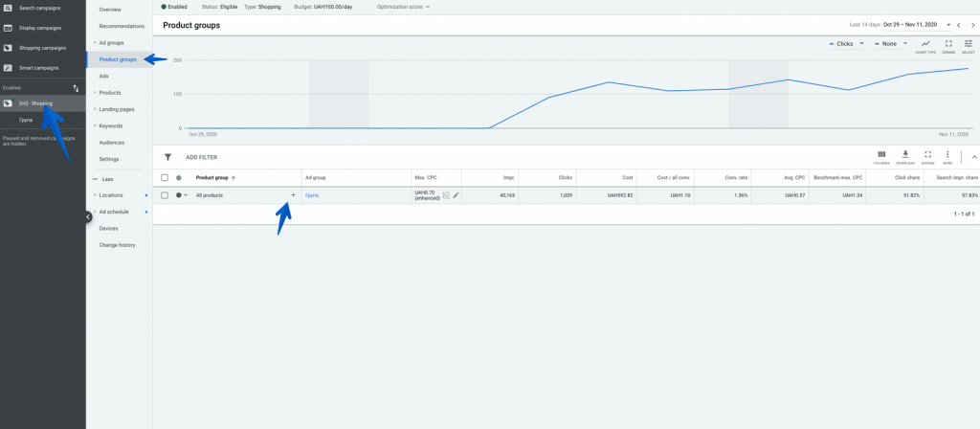Download the product groups table
This screenshot has height=429, width=980.
click(904, 155)
